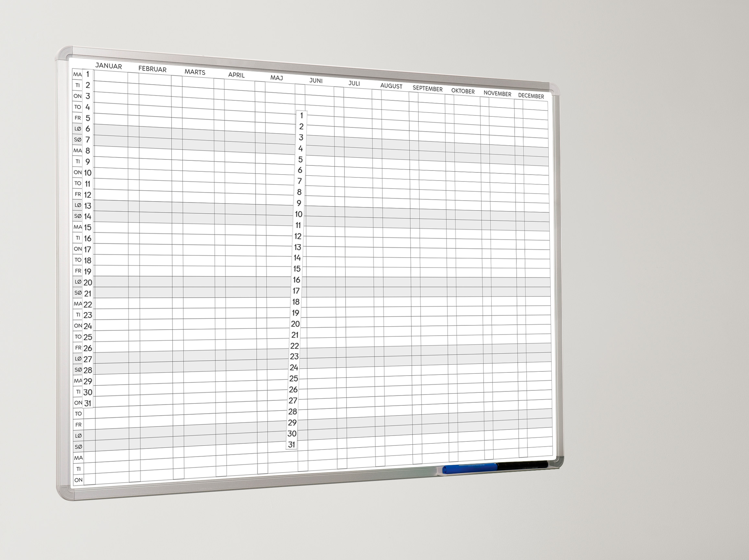Click the FR weekday label beside date 12
Screen dimensions: 749x560
(77, 194)
